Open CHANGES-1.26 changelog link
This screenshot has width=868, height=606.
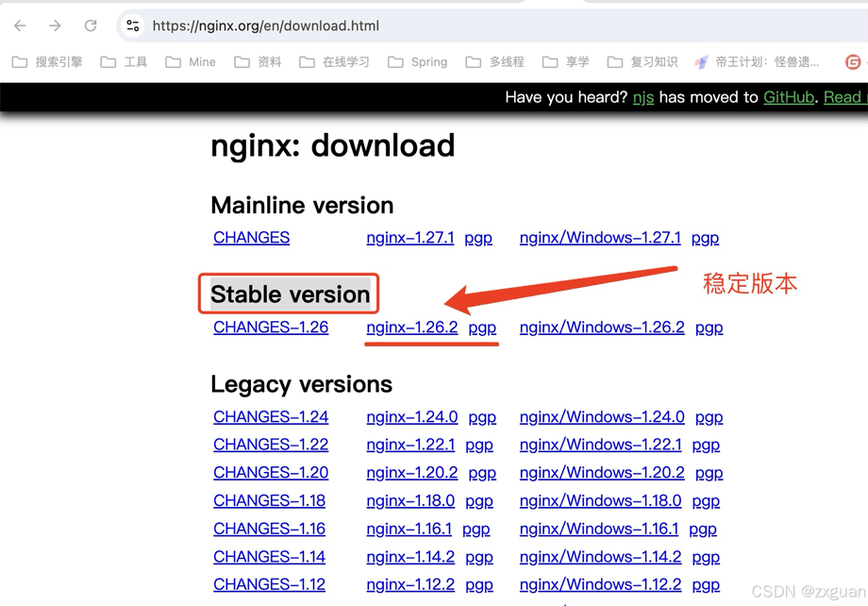point(271,328)
